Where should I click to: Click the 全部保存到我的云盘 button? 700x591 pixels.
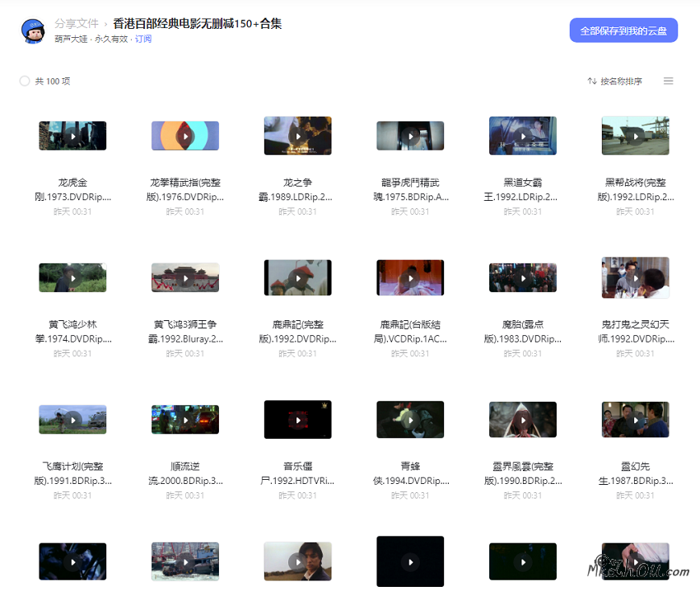pos(623,30)
